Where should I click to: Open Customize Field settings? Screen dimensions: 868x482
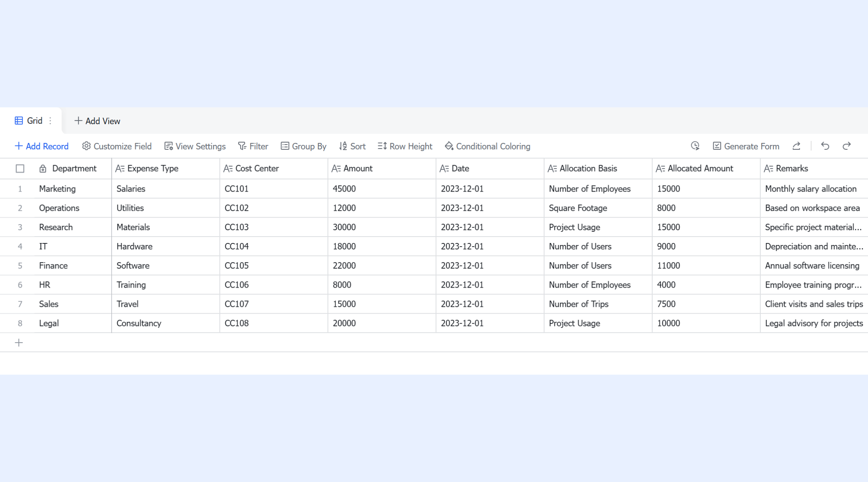coord(117,146)
